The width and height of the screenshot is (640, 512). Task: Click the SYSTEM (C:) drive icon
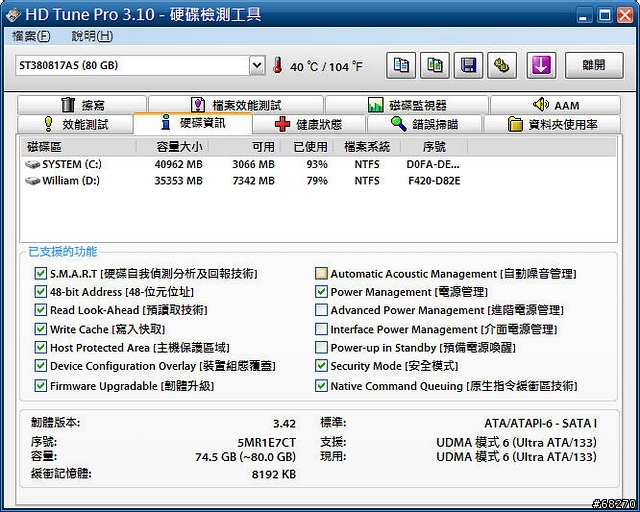click(32, 165)
